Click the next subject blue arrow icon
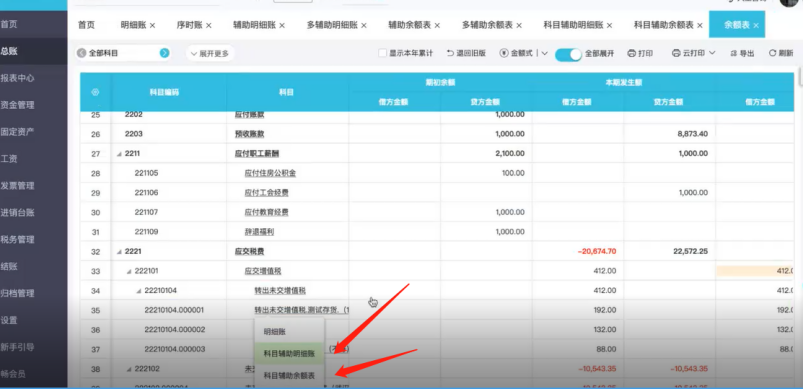 [x=164, y=53]
